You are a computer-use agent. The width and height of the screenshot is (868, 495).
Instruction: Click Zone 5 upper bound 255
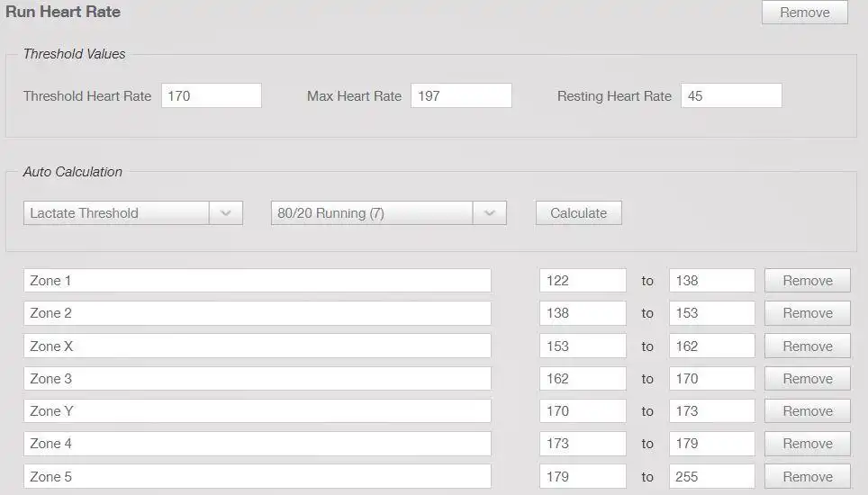[712, 477]
